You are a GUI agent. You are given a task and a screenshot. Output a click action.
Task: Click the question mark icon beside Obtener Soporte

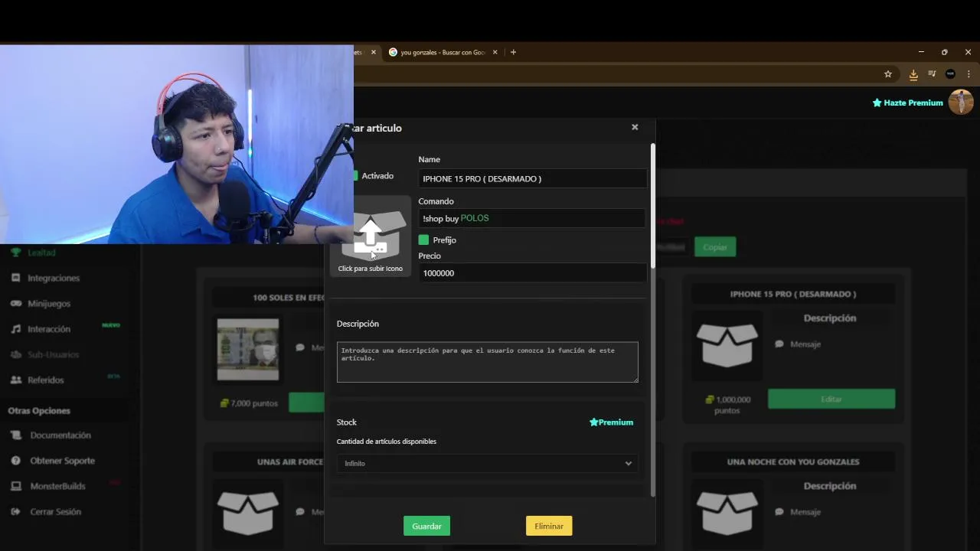[15, 461]
